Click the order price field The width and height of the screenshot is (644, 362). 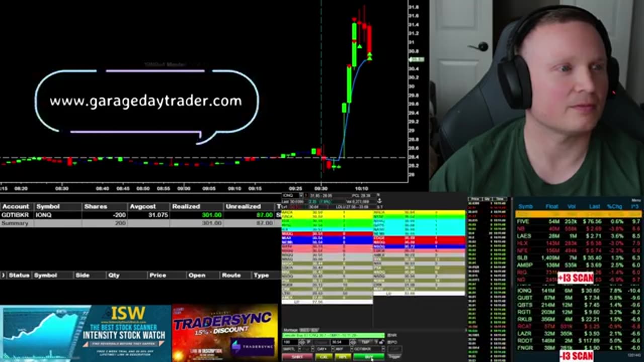pyautogui.click(x=340, y=342)
